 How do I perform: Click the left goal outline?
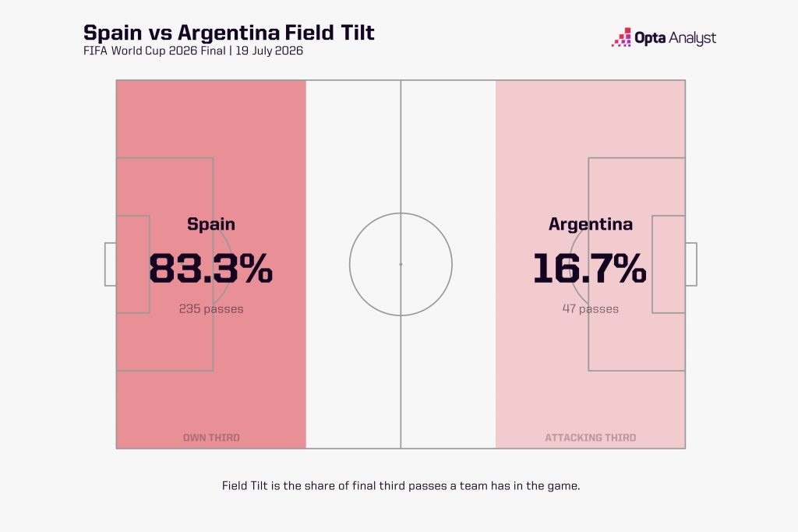coord(111,264)
